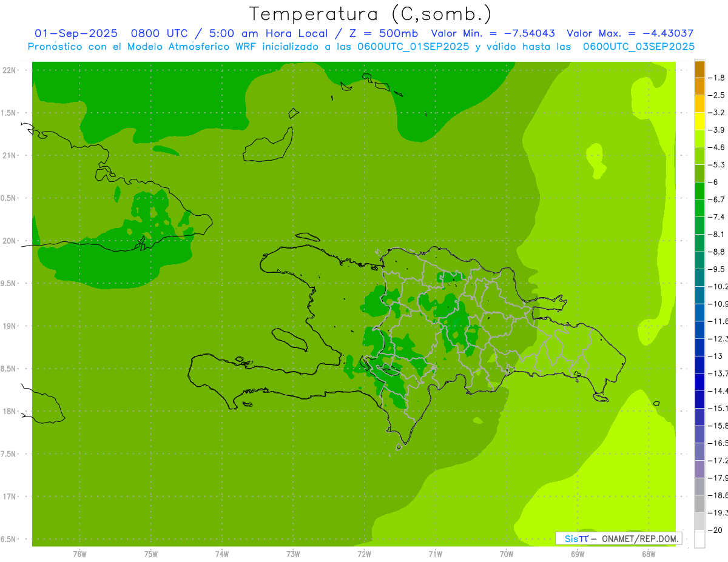Pick the orange swatch between -1.8 and -2.5
Viewport: 728px width, 562px height.
pyautogui.click(x=699, y=87)
